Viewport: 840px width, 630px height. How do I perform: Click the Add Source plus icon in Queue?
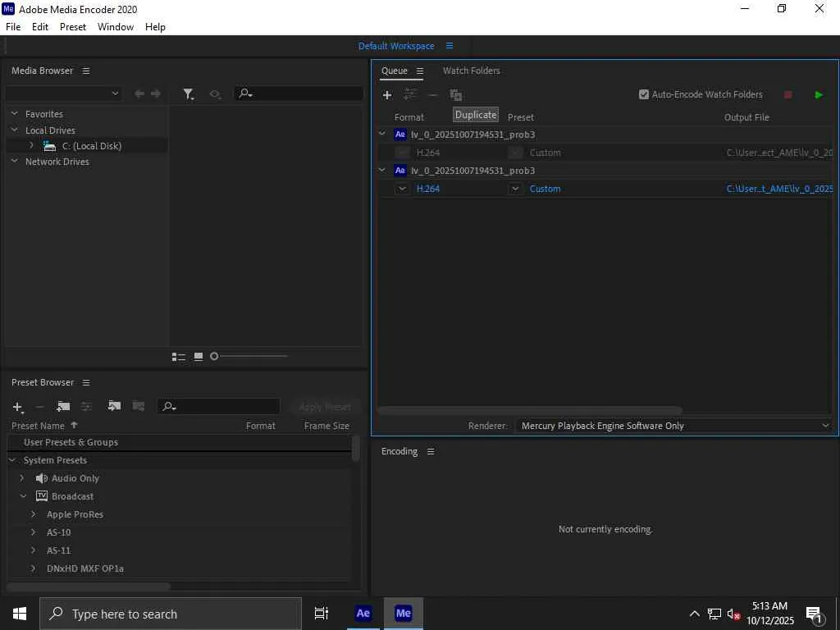[387, 95]
